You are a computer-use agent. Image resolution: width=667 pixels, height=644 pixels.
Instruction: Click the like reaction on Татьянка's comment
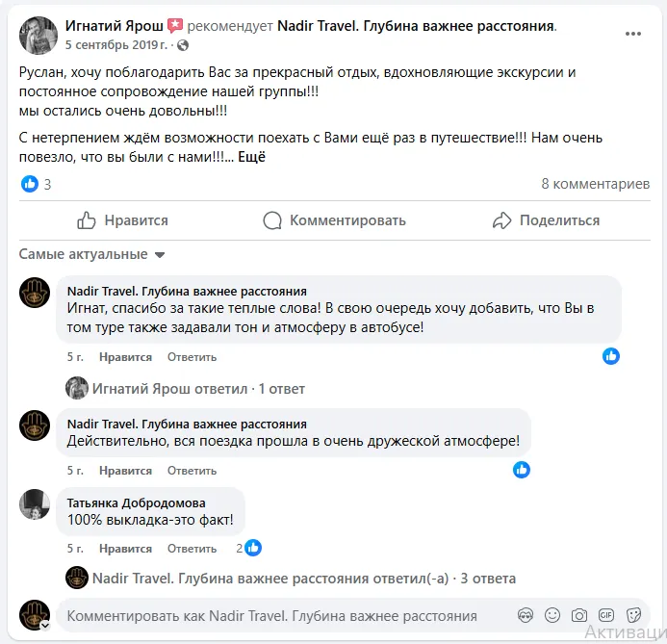click(x=253, y=548)
